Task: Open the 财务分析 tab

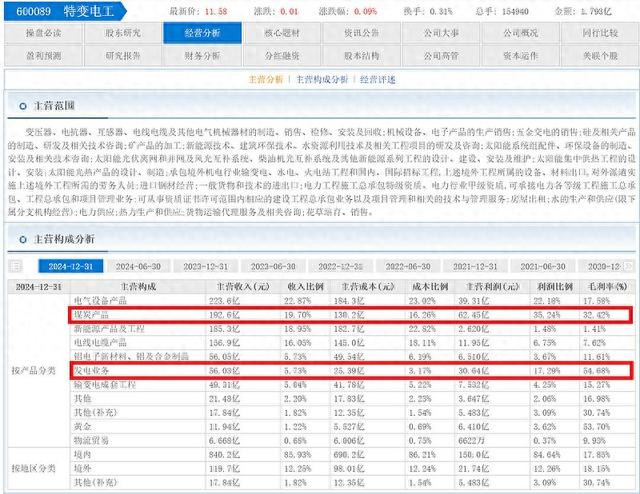Action: (202, 56)
